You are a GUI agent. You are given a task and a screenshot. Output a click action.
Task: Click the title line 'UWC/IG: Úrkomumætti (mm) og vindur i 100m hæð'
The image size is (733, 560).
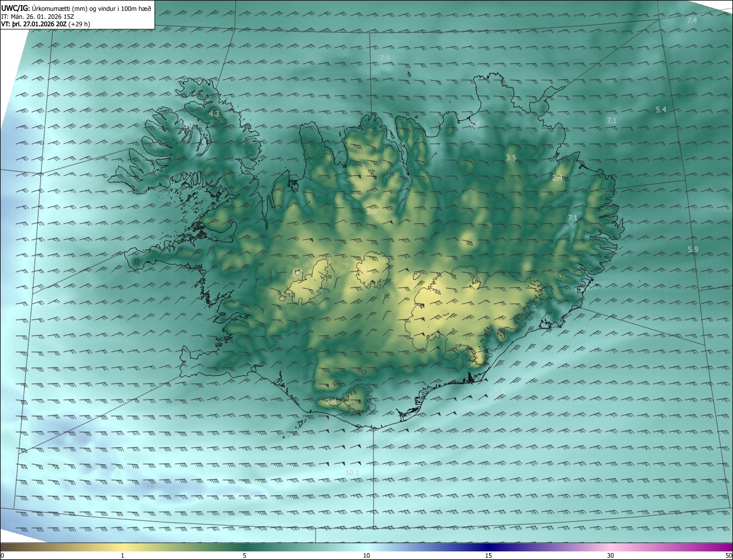click(76, 8)
